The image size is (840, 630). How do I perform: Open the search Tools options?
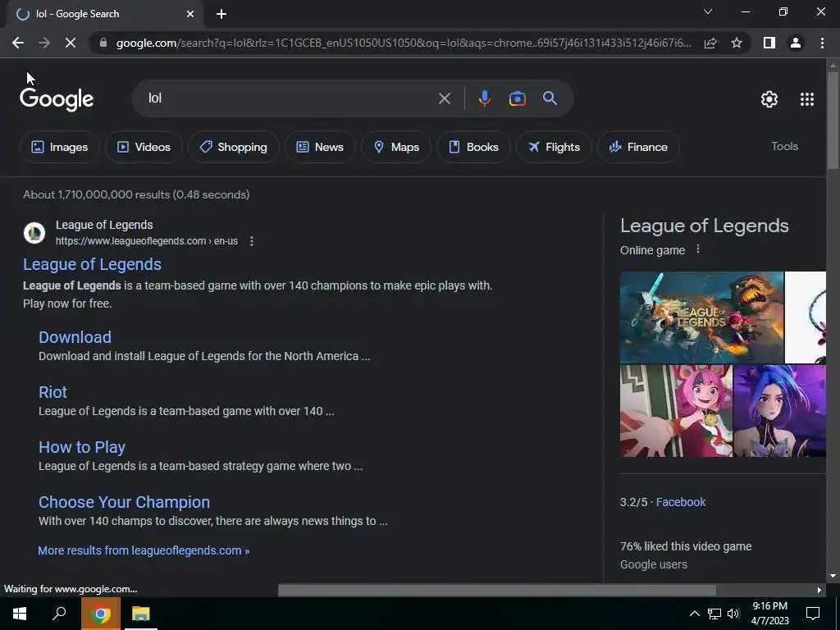[784, 146]
